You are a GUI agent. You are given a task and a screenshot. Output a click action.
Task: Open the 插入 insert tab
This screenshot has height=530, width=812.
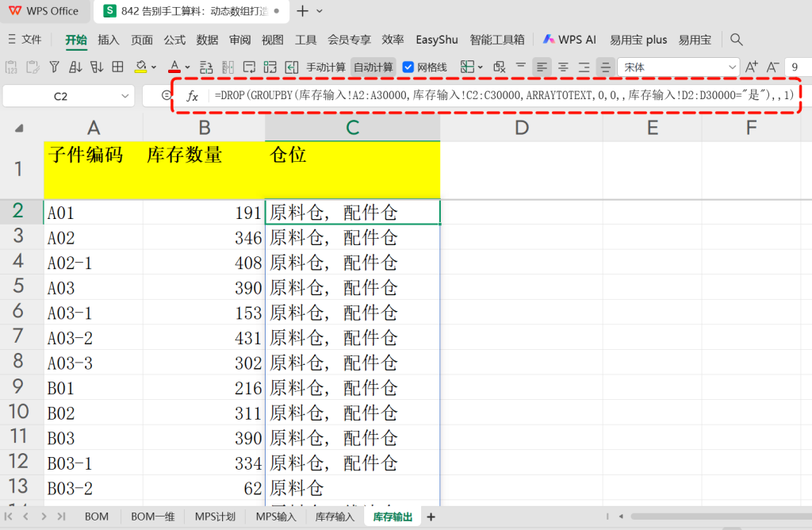click(x=108, y=40)
